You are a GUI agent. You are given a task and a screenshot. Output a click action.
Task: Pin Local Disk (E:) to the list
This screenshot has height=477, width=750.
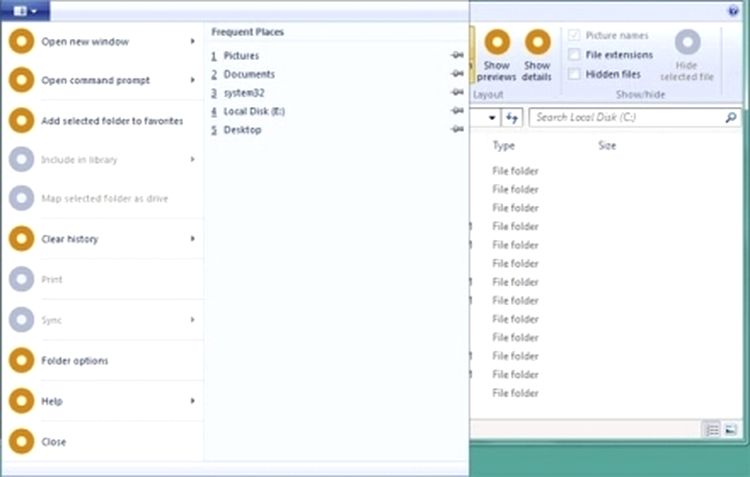click(x=457, y=111)
